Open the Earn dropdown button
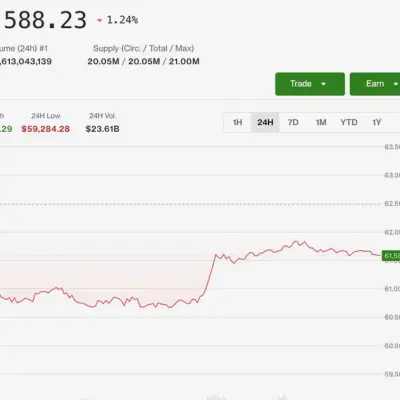This screenshot has width=400, height=400. coord(375,84)
